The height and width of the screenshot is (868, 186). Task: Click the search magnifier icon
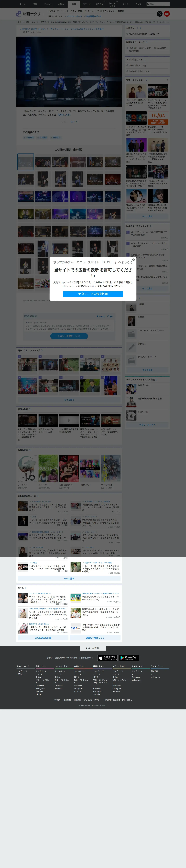[148, 4]
